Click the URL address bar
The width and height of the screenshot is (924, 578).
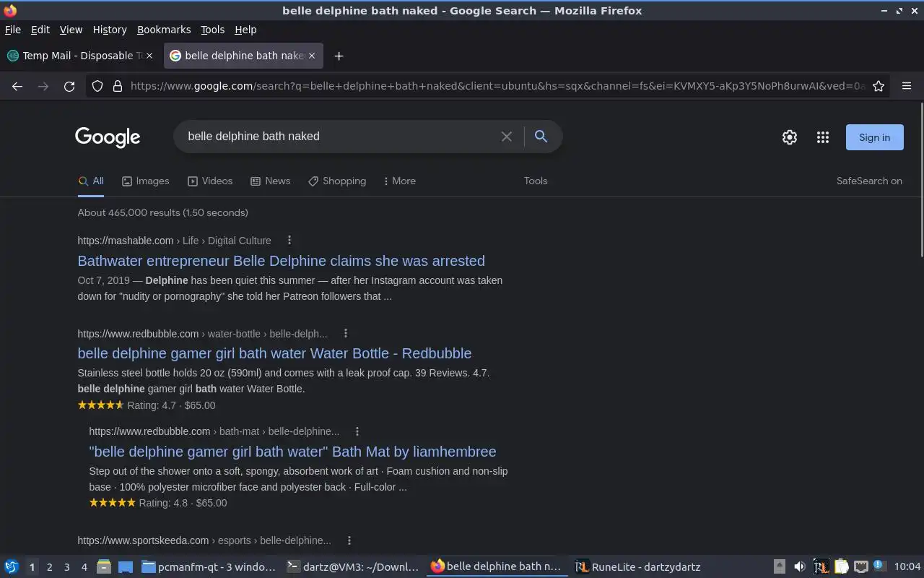tap(498, 86)
